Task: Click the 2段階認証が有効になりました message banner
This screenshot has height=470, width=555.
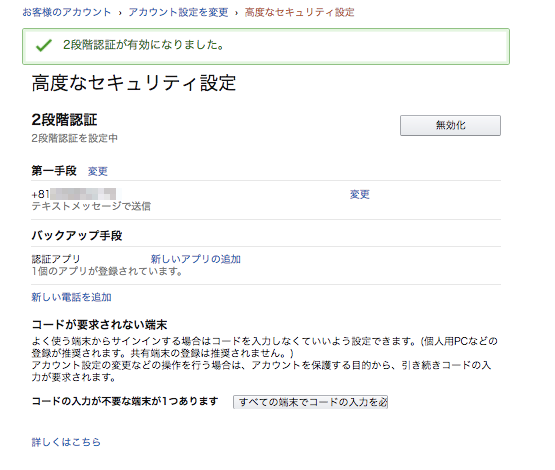Action: [266, 46]
